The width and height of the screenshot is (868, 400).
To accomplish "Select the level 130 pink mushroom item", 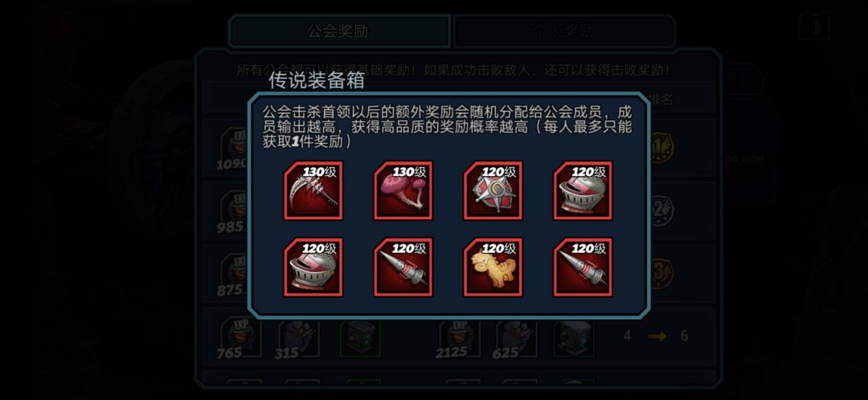I will pyautogui.click(x=403, y=190).
